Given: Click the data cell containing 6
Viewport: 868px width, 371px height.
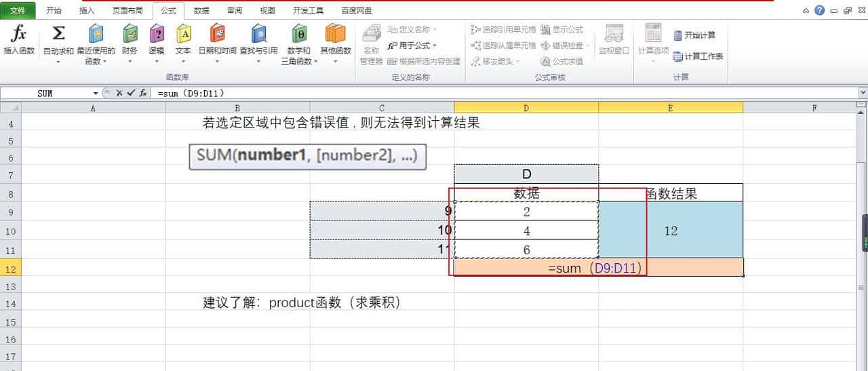Looking at the screenshot, I should [x=526, y=250].
